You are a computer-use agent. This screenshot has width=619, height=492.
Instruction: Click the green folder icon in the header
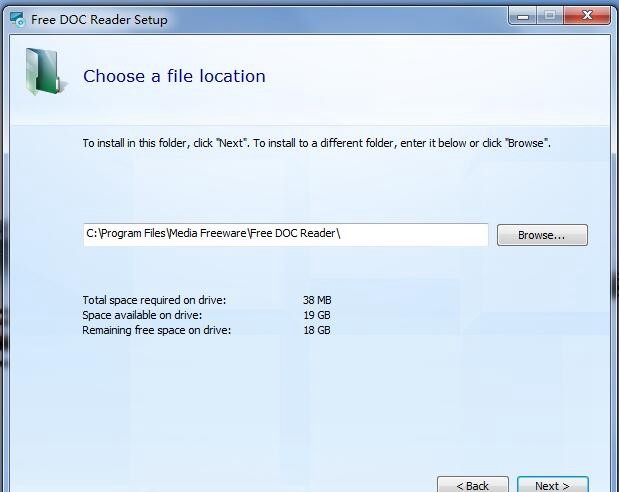(x=45, y=71)
